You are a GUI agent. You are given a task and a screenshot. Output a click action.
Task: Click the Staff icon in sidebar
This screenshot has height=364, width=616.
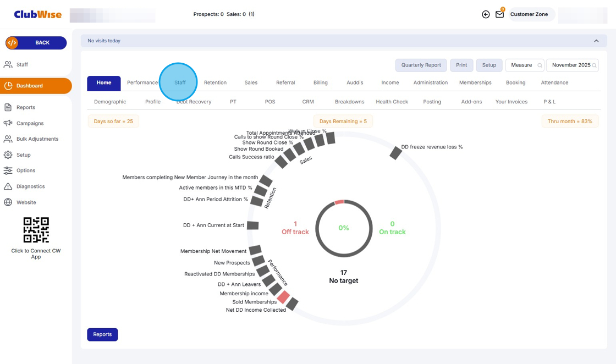pyautogui.click(x=8, y=65)
